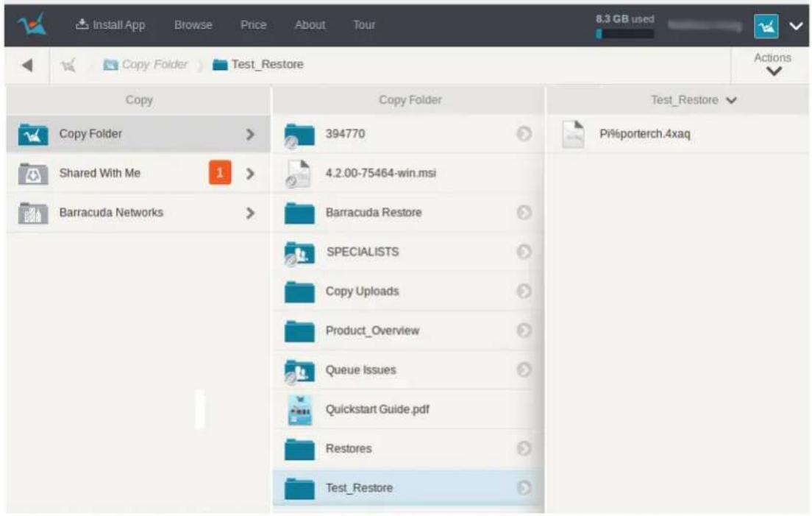This screenshot has width=812, height=516.
Task: Click the arrow circle beside Product_Overview
Action: (524, 331)
